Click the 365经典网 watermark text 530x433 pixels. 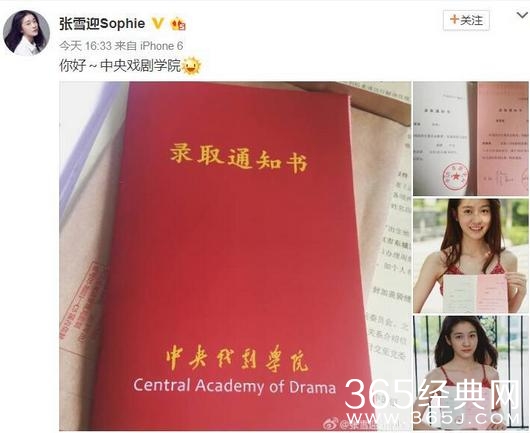pyautogui.click(x=432, y=394)
